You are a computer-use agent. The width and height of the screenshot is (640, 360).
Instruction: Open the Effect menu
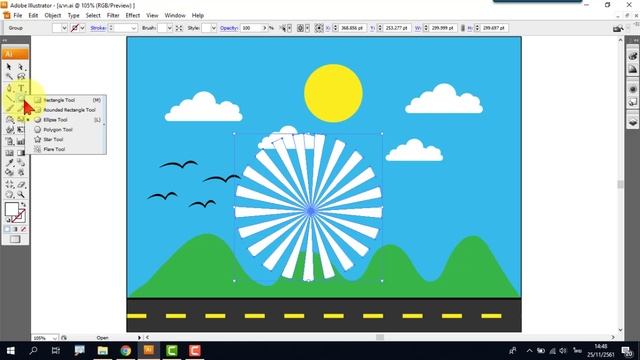coord(133,16)
